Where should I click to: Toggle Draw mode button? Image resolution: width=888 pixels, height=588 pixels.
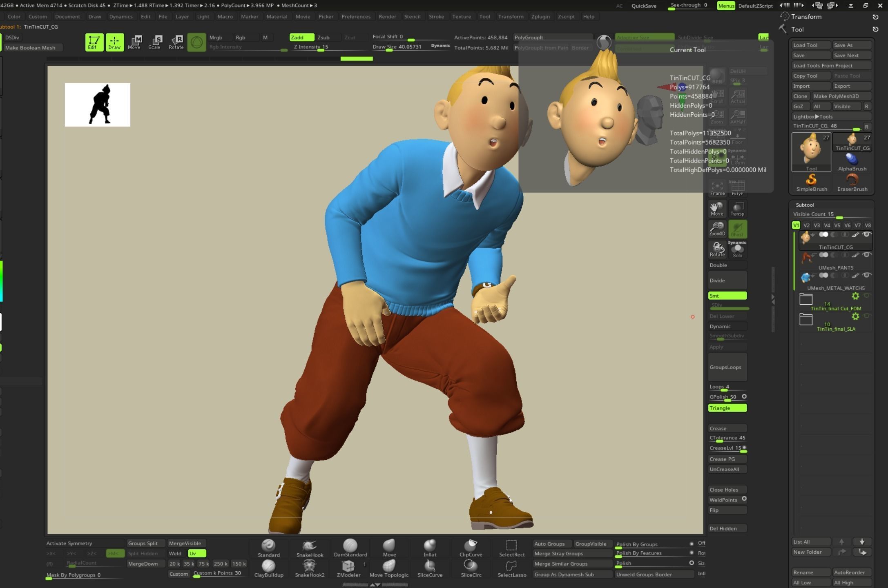click(114, 42)
